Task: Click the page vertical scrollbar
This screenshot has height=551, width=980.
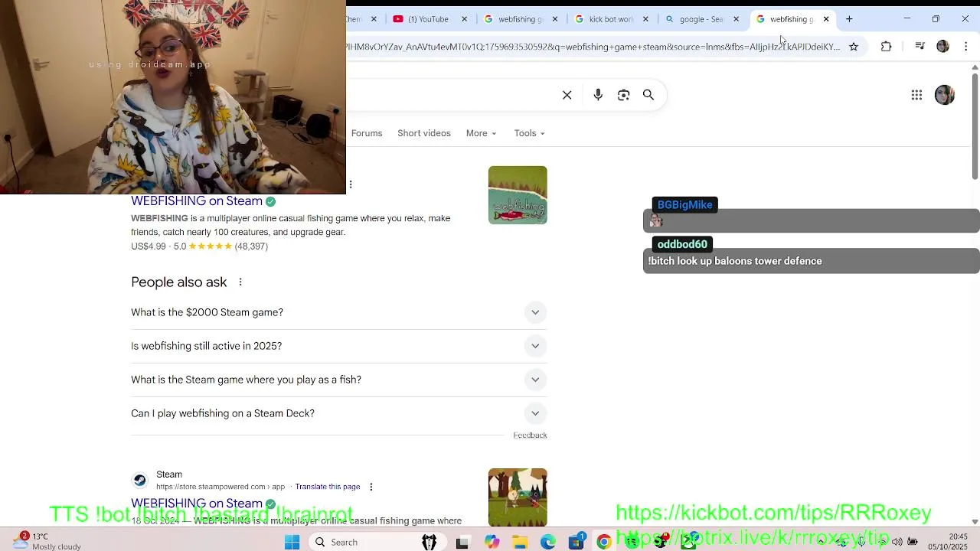Action: tap(975, 126)
